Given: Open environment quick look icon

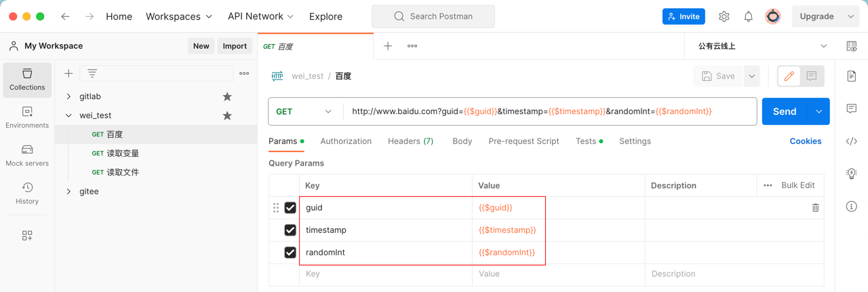Looking at the screenshot, I should [852, 46].
